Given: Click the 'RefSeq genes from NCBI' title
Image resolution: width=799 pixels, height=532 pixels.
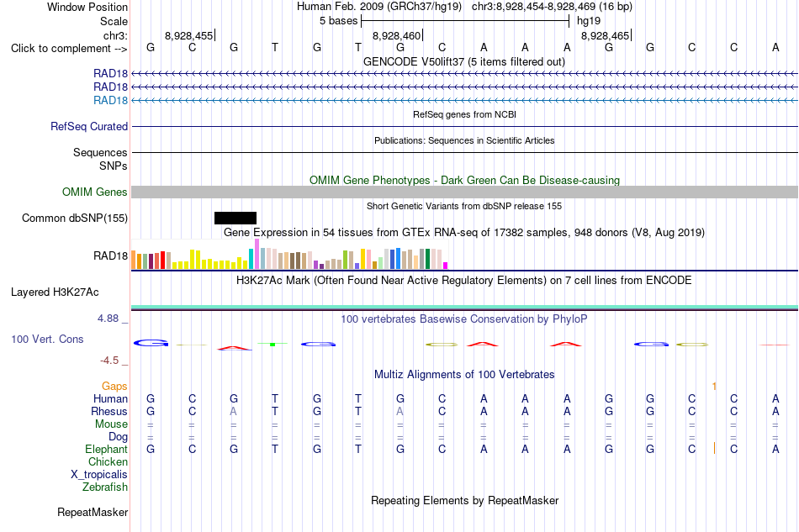Looking at the screenshot, I should click(464, 114).
